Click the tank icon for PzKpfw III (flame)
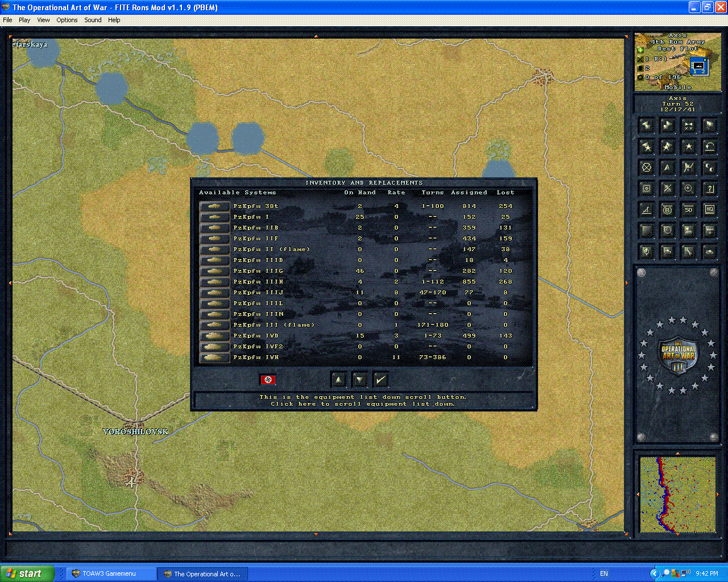This screenshot has width=728, height=582. 214,325
